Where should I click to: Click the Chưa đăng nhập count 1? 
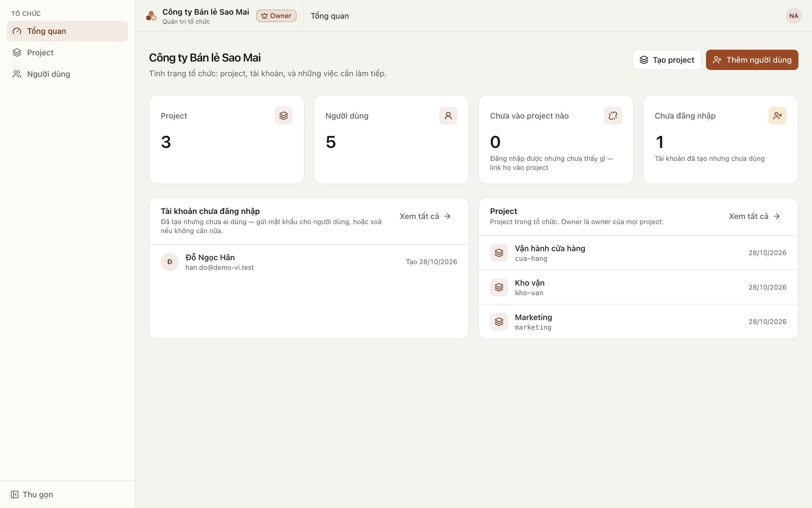(x=659, y=142)
